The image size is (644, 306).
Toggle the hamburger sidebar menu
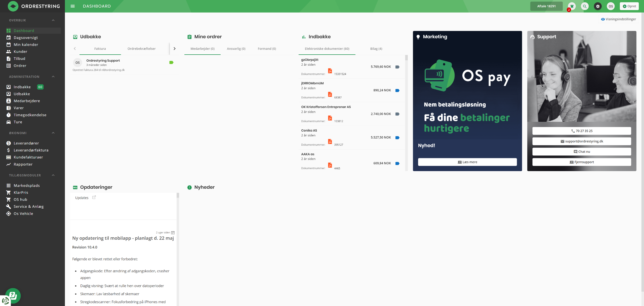pyautogui.click(x=73, y=6)
